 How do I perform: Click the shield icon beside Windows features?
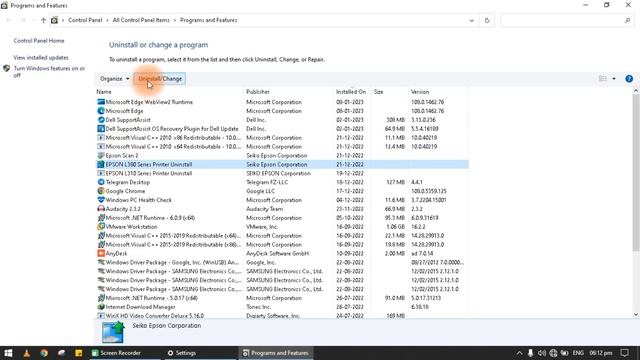(x=7, y=69)
